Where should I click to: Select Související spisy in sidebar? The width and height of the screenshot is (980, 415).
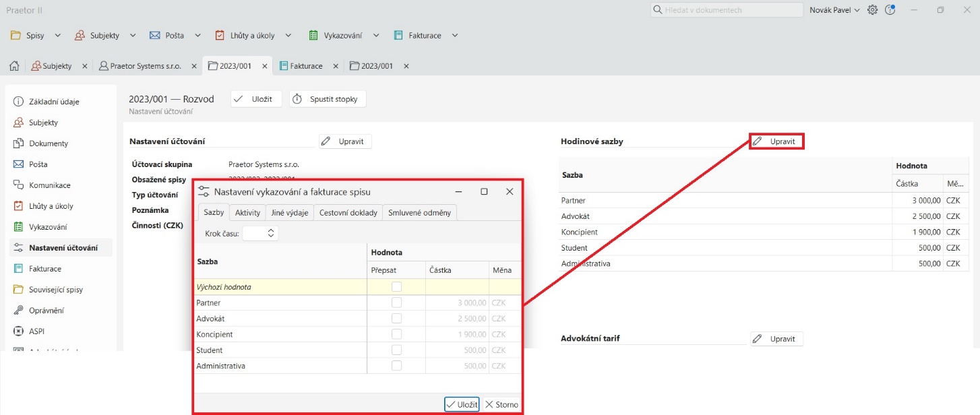[60, 290]
